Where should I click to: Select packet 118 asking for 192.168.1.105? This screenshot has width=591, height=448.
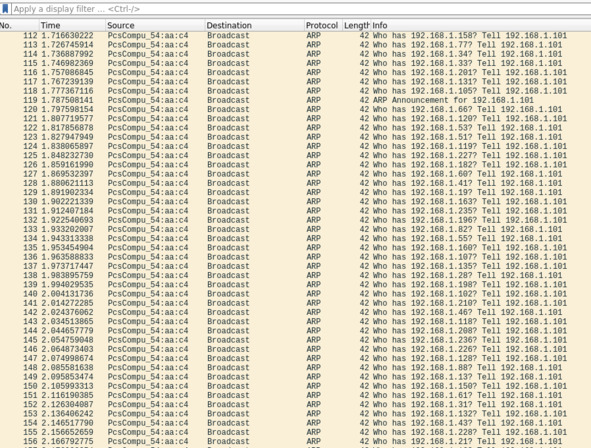296,91
